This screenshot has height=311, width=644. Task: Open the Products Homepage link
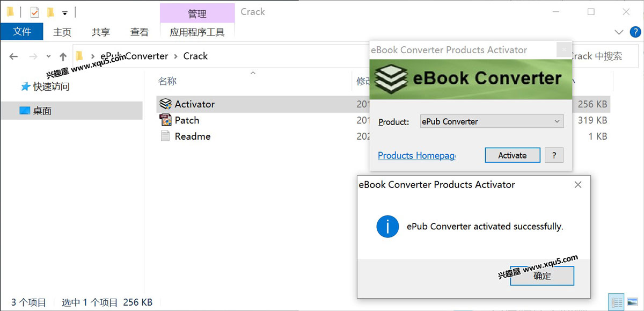pos(416,155)
